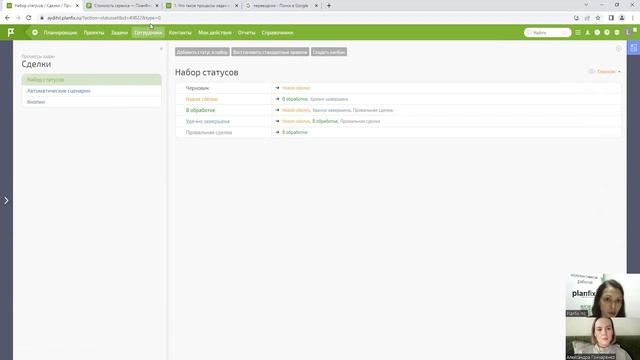Click the lower webcam video thumbnail
The width and height of the screenshot is (640, 360).
(x=602, y=339)
